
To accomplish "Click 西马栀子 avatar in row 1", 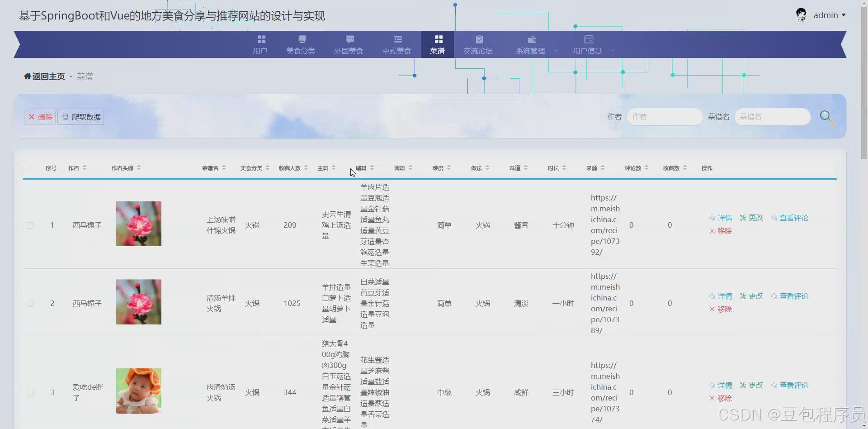I will coord(139,224).
